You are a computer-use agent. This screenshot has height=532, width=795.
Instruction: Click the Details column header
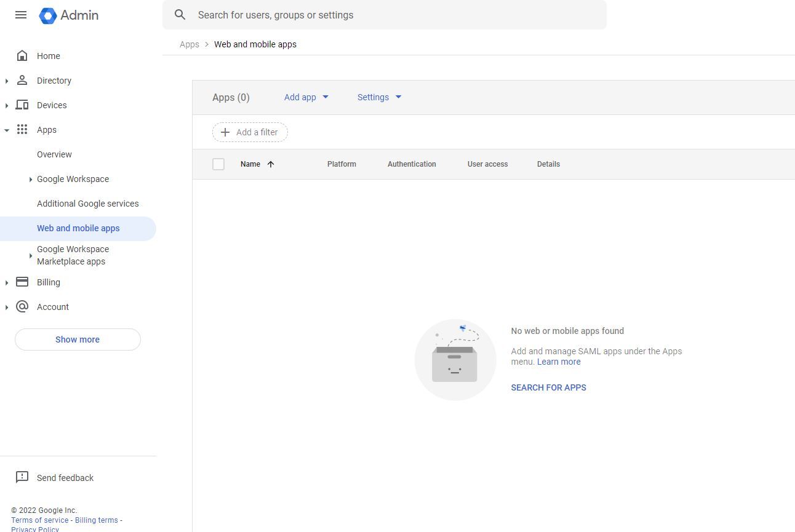point(548,164)
